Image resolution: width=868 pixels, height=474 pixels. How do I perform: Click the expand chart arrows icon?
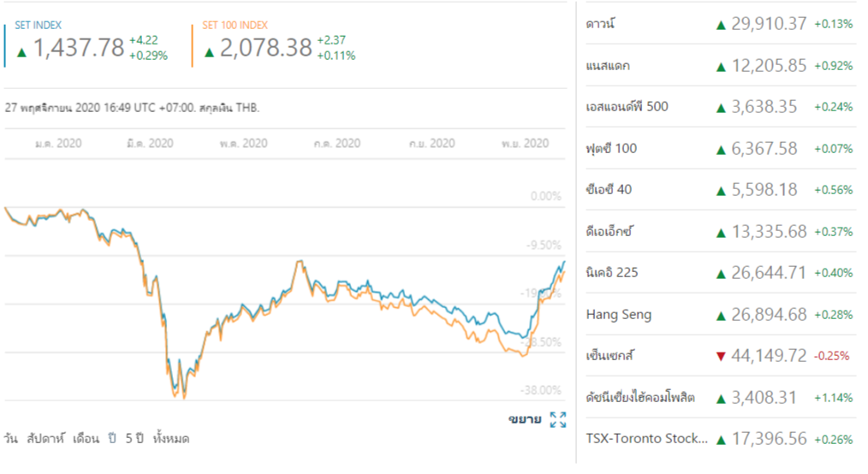[x=558, y=419]
